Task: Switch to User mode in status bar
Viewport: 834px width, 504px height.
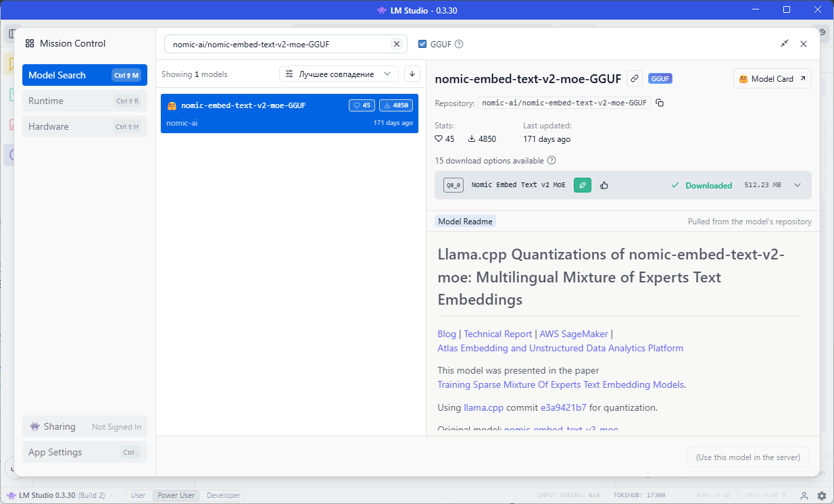Action: pyautogui.click(x=138, y=495)
